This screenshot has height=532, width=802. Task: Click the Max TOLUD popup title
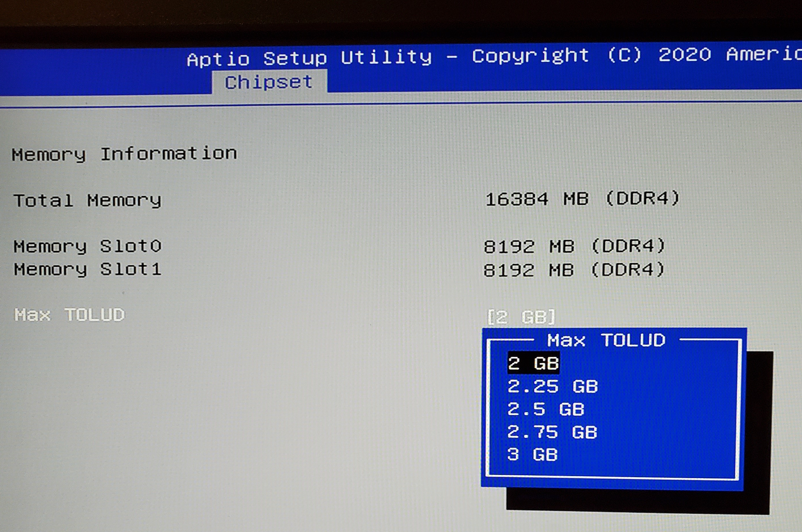(x=606, y=340)
